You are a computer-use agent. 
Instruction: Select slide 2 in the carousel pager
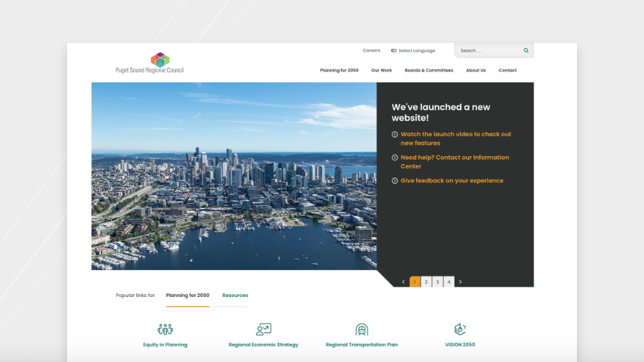coord(427,282)
